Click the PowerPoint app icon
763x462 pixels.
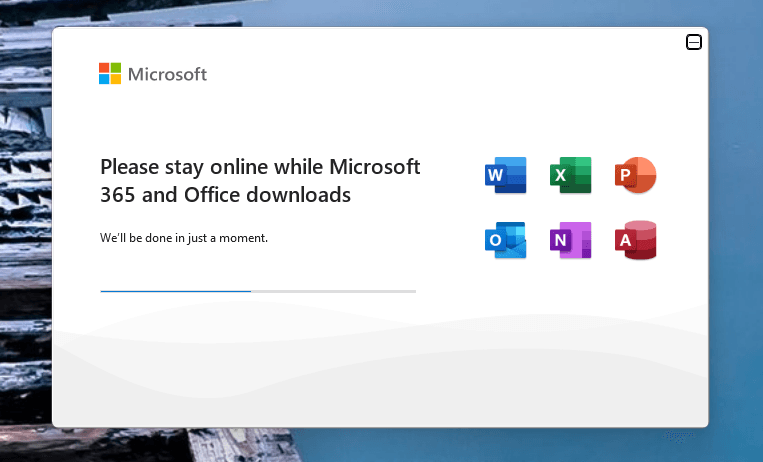[x=636, y=175]
